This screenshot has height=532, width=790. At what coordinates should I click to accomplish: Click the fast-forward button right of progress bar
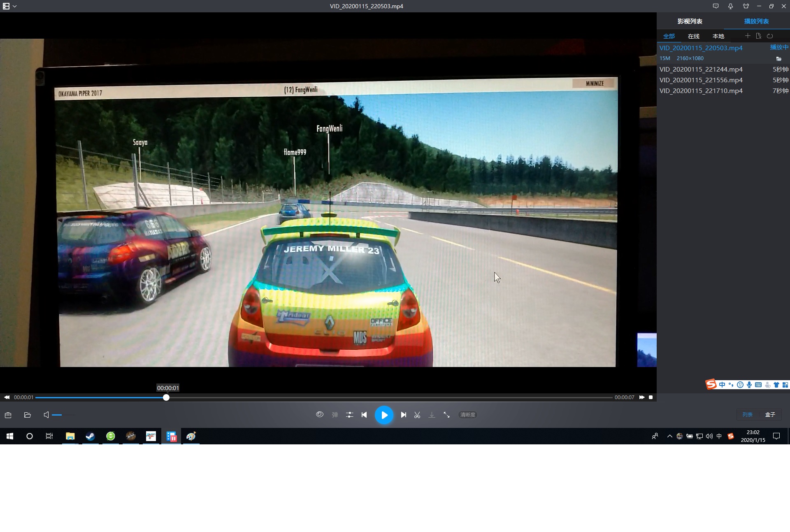(x=642, y=397)
